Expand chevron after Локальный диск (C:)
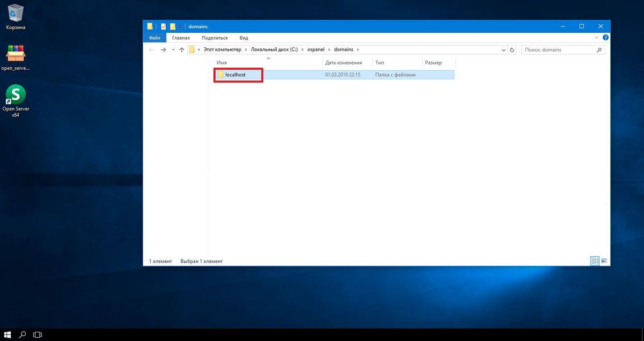 coord(302,50)
